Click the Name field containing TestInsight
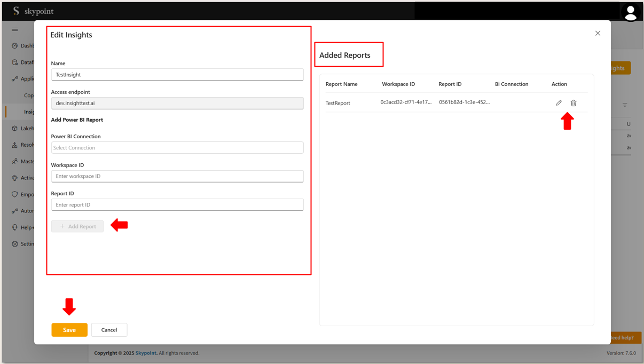Viewport: 644px width, 364px height. 177,75
